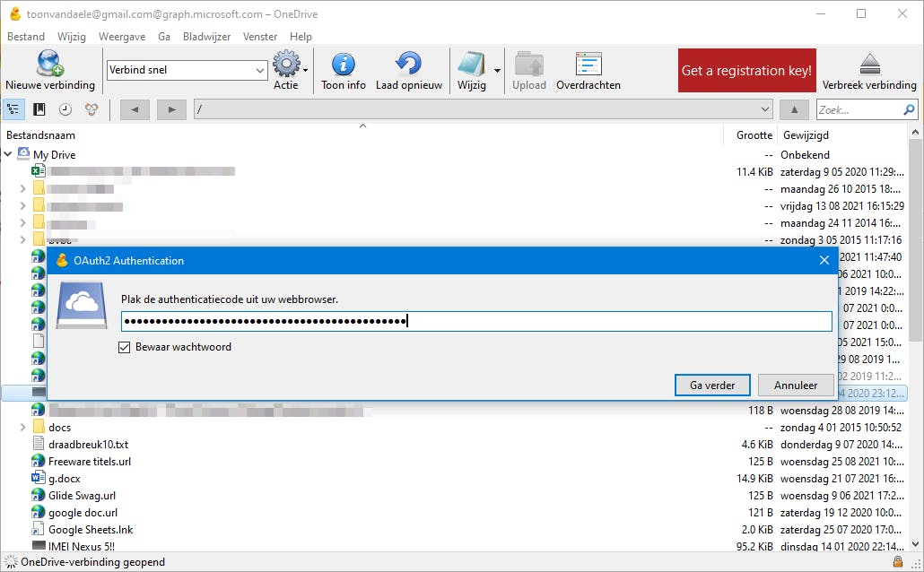Click the Word icon beside g.docx
The image size is (924, 572).
point(39,478)
